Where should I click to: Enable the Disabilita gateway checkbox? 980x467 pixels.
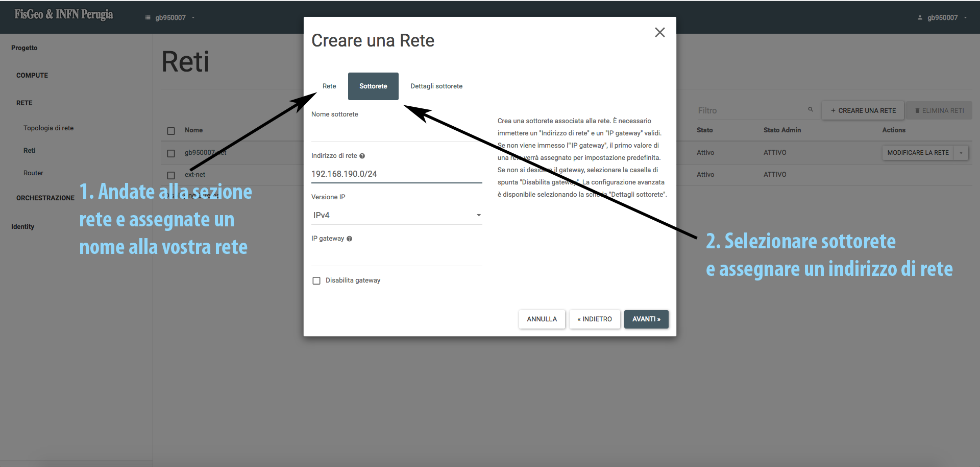[x=316, y=281]
